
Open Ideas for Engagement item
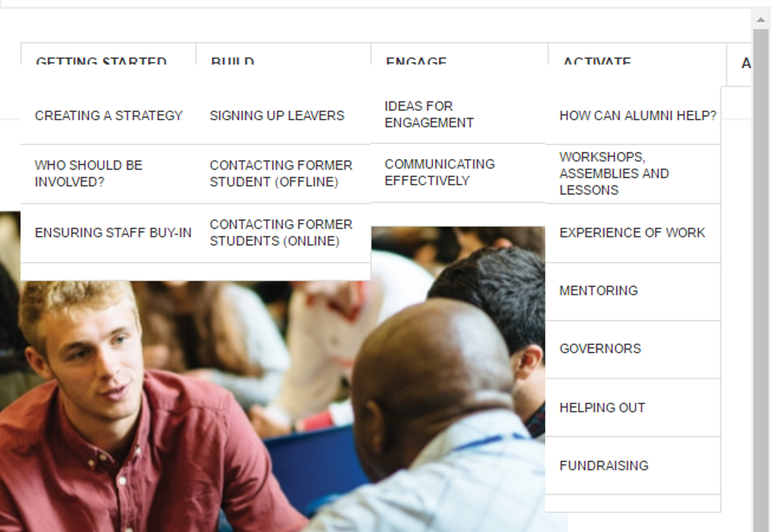pos(429,114)
